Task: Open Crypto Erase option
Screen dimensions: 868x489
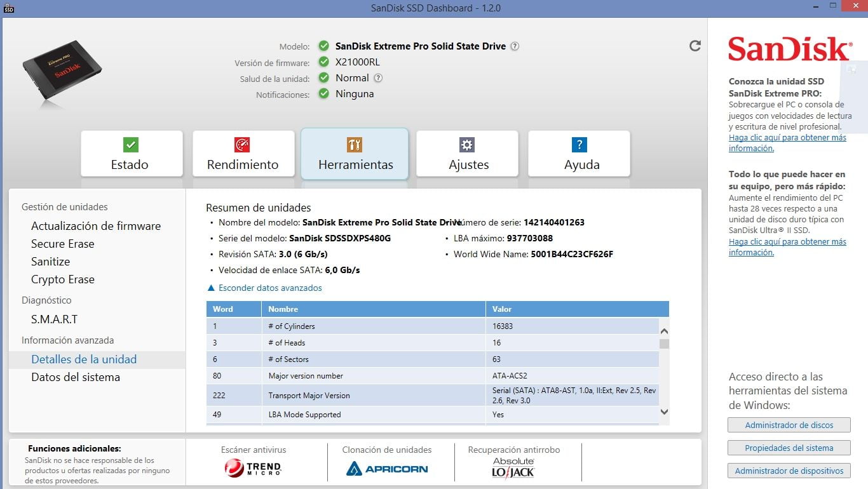Action: [62, 279]
